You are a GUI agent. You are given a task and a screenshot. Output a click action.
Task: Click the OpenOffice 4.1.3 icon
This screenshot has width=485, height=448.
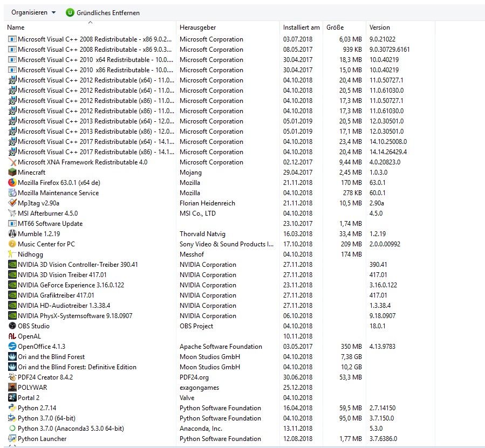(12, 346)
